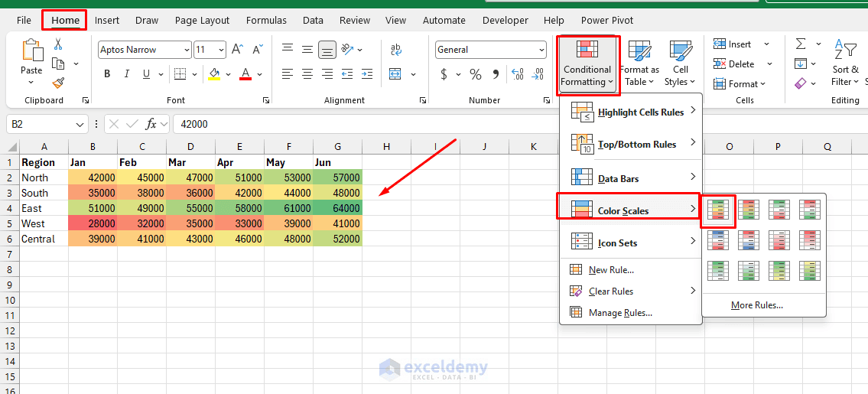868x394 pixels.
Task: Increase font size with larger A
Action: click(237, 49)
